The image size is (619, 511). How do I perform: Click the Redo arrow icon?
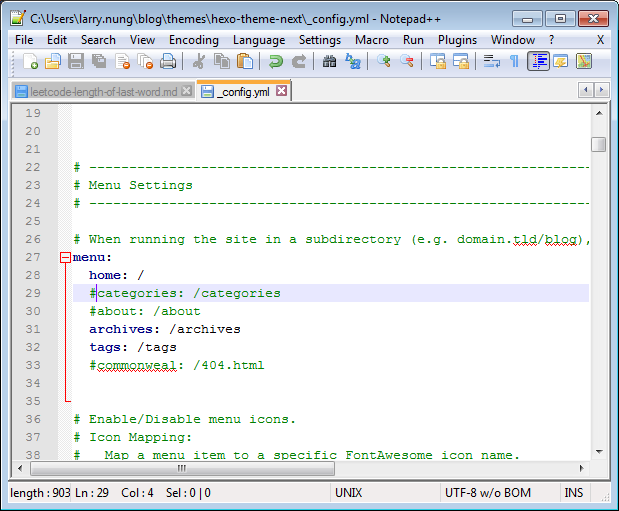299,62
